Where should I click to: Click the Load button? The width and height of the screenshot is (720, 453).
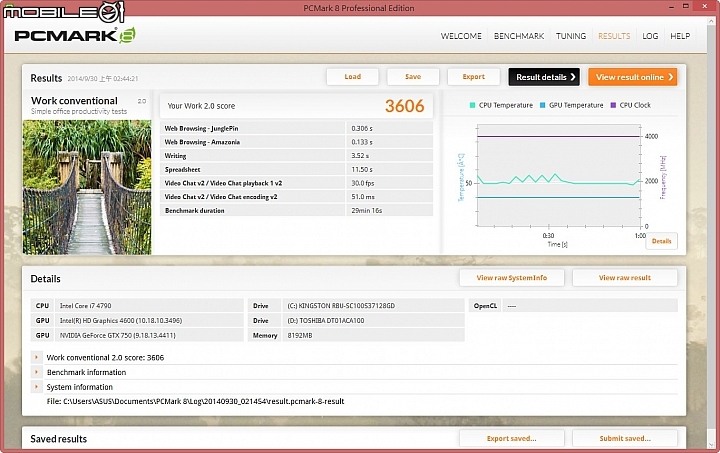353,77
